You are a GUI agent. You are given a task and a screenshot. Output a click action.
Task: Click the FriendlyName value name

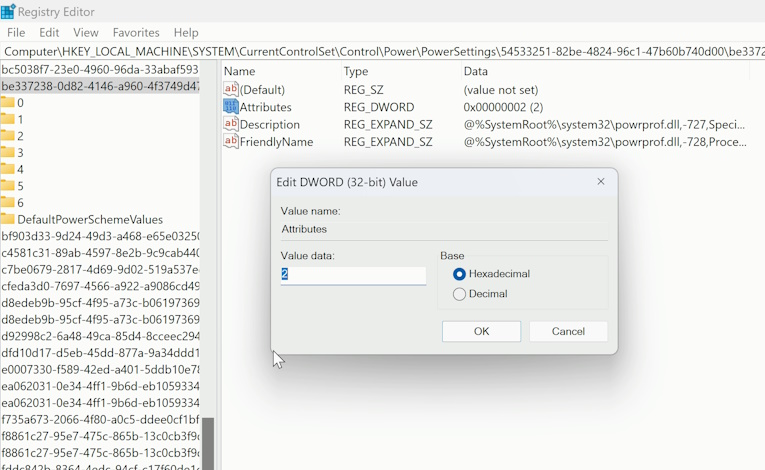pyautogui.click(x=276, y=142)
